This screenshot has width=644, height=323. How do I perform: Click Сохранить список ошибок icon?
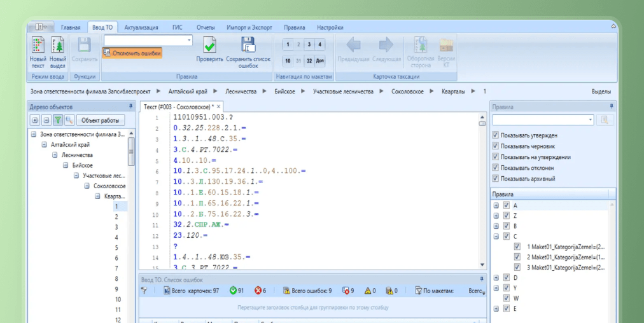pos(248,45)
